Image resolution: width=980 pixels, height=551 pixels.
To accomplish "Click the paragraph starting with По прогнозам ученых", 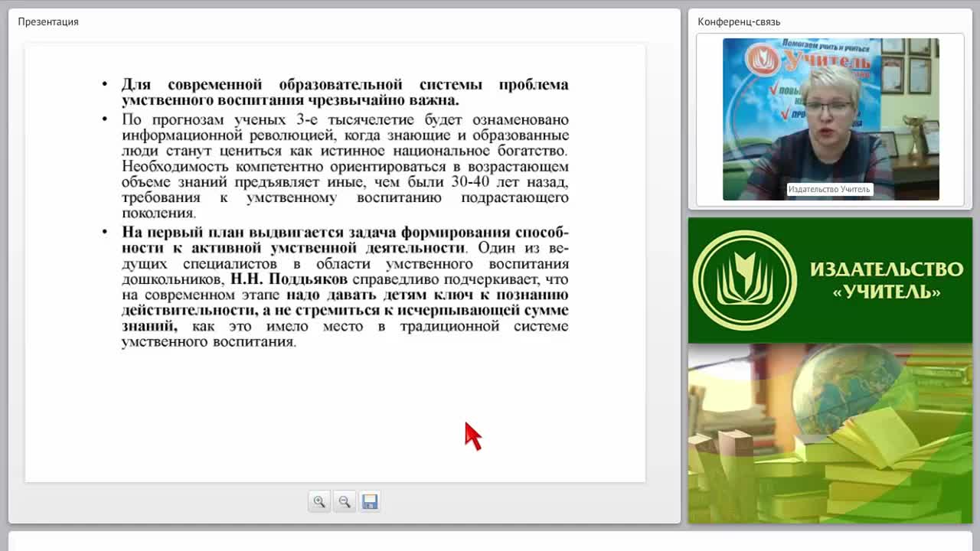I will pyautogui.click(x=345, y=166).
